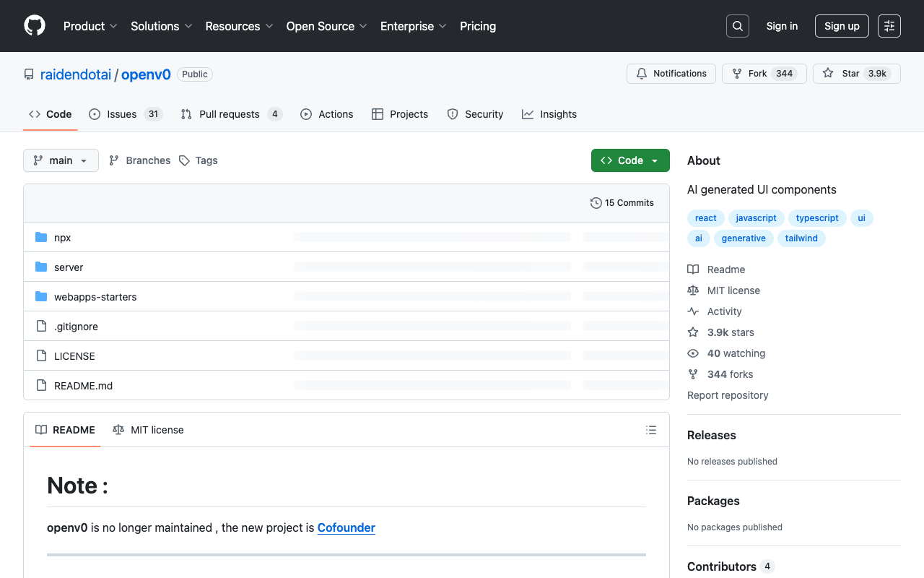Viewport: 924px width, 578px height.
Task: Click the folder icon next to npx
Action: tap(41, 237)
